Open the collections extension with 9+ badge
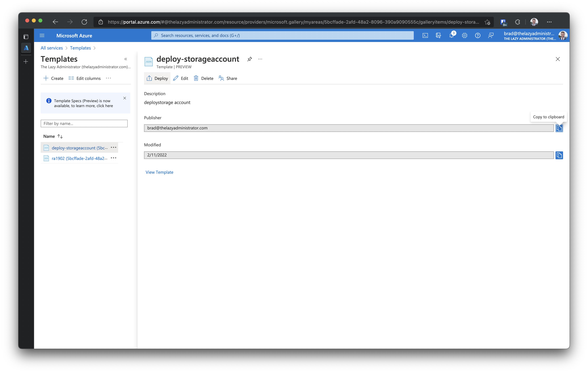This screenshot has width=588, height=373. pos(504,22)
